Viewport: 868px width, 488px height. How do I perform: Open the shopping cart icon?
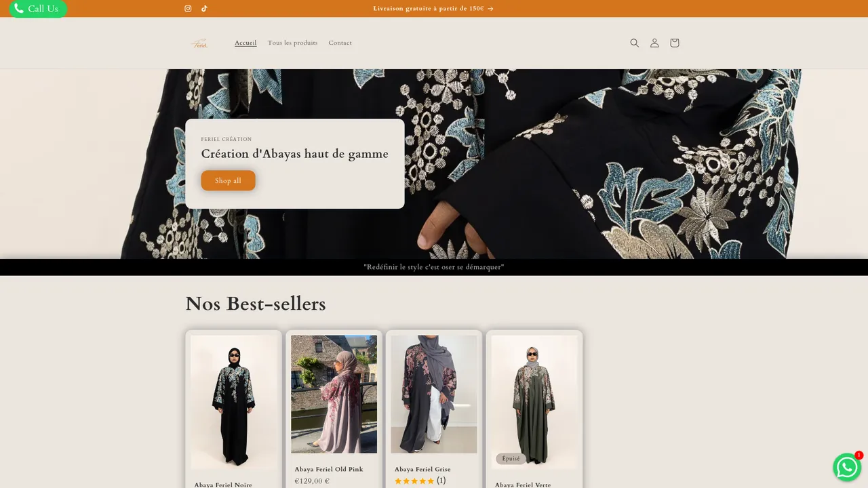coord(674,43)
